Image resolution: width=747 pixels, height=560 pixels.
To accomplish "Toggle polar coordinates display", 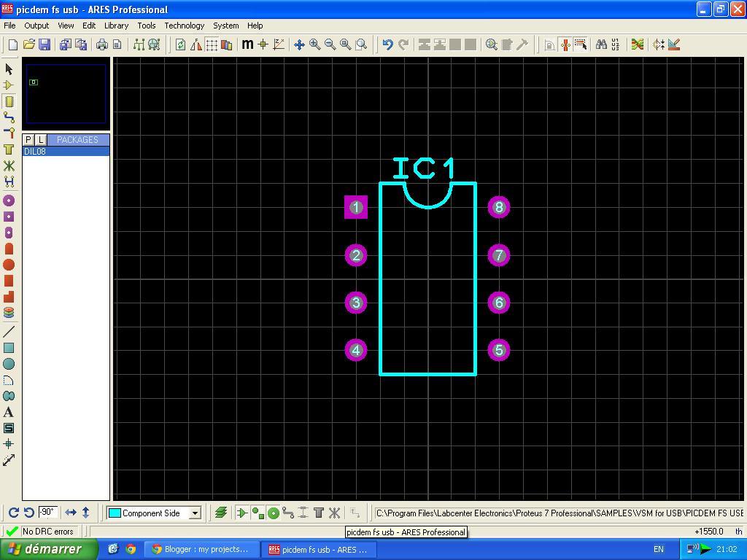I will click(x=279, y=44).
